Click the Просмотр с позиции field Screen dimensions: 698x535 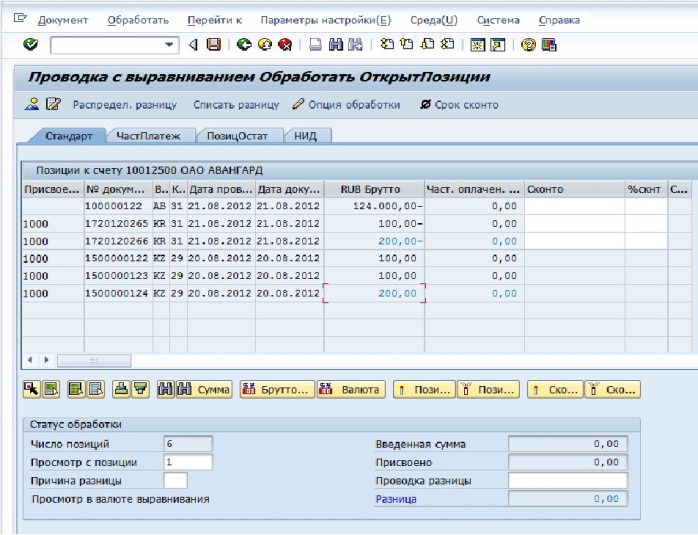(x=187, y=462)
